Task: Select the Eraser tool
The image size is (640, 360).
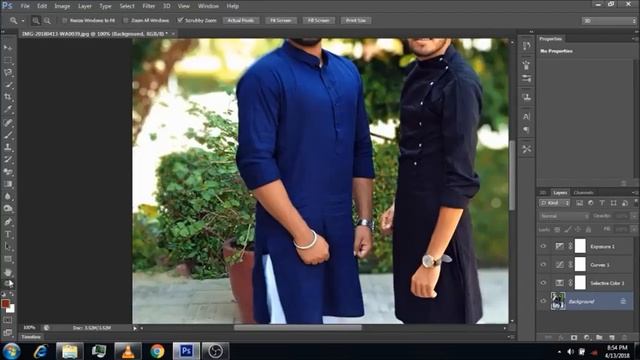Action: pyautogui.click(x=8, y=171)
